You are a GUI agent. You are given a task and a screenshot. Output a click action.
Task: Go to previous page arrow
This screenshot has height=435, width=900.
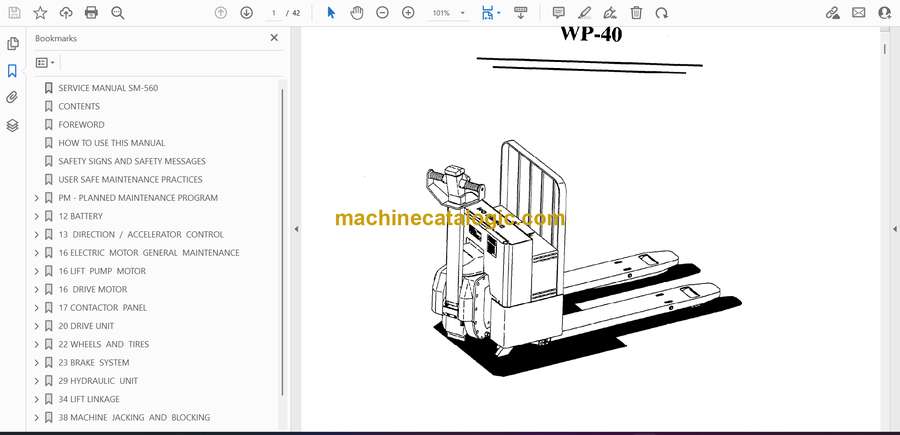pos(220,13)
